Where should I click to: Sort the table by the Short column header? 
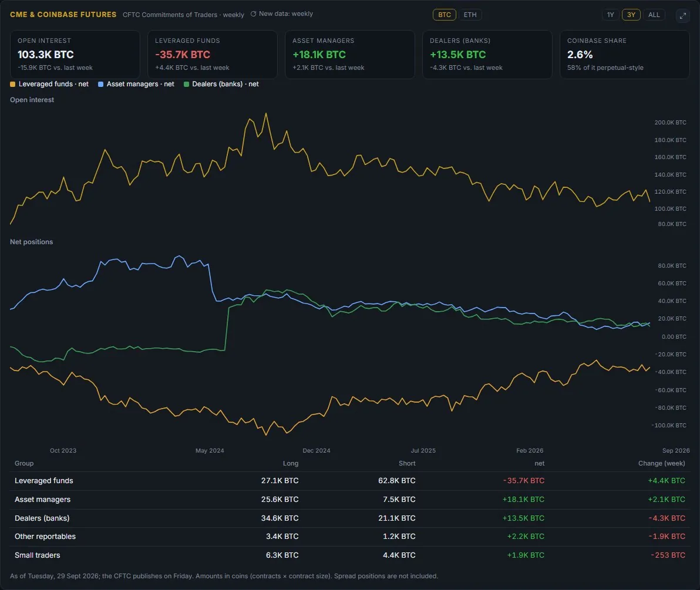(x=407, y=463)
